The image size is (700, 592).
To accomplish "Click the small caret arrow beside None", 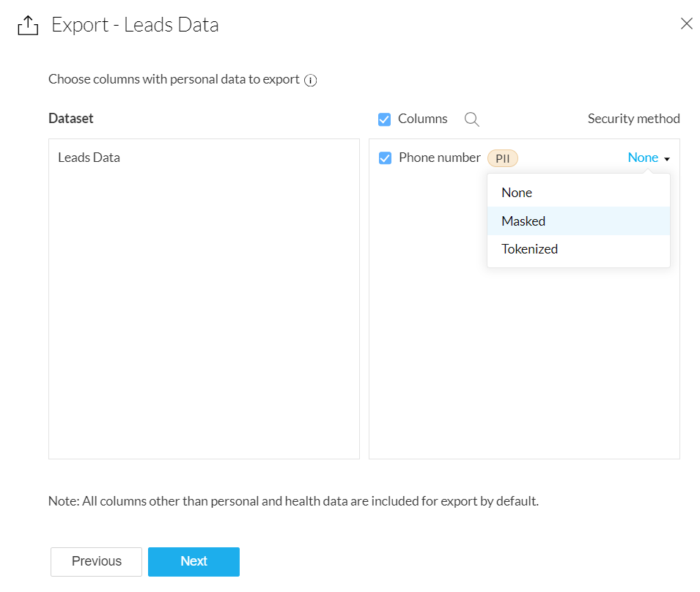I will click(667, 159).
